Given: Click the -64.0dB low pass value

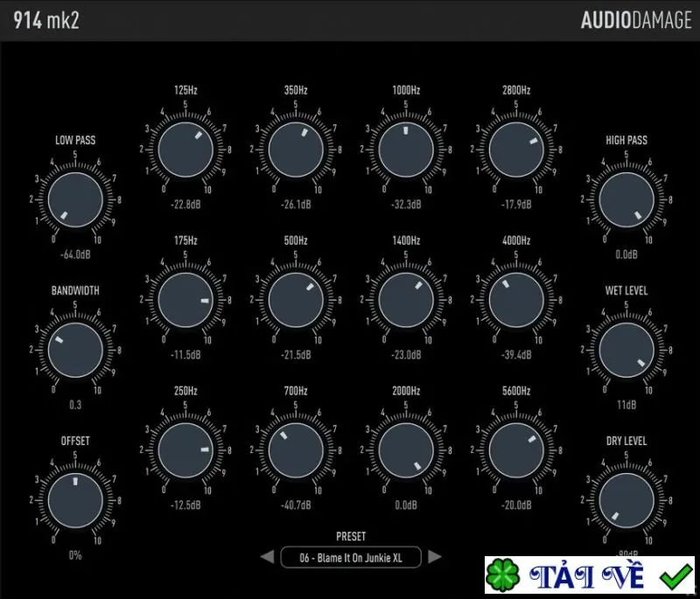Looking at the screenshot, I should pyautogui.click(x=75, y=254).
